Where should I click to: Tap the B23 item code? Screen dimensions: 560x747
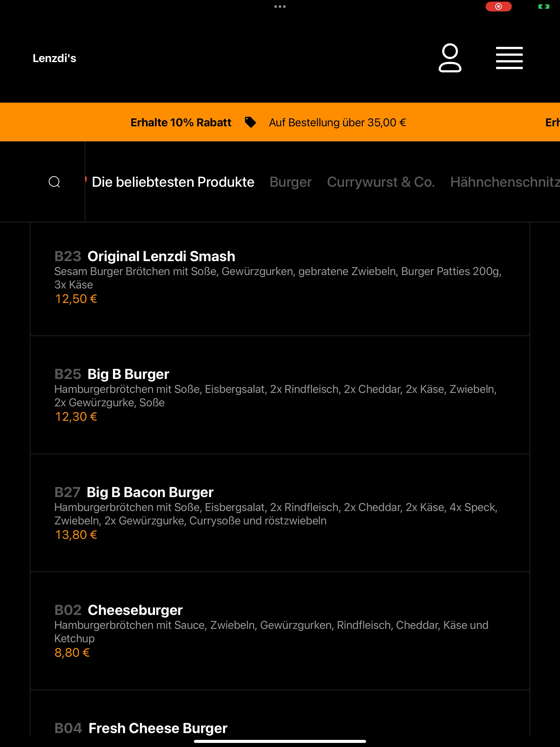(68, 256)
